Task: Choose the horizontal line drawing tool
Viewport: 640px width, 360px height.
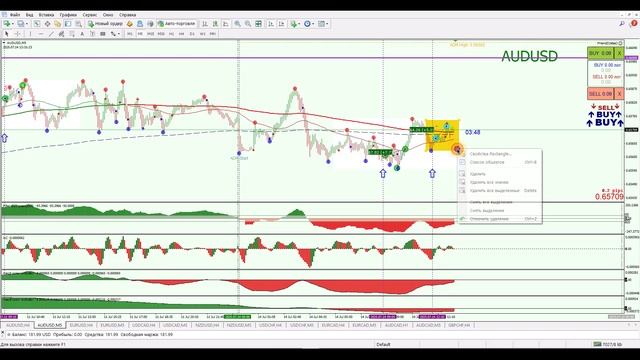Action: (41, 34)
